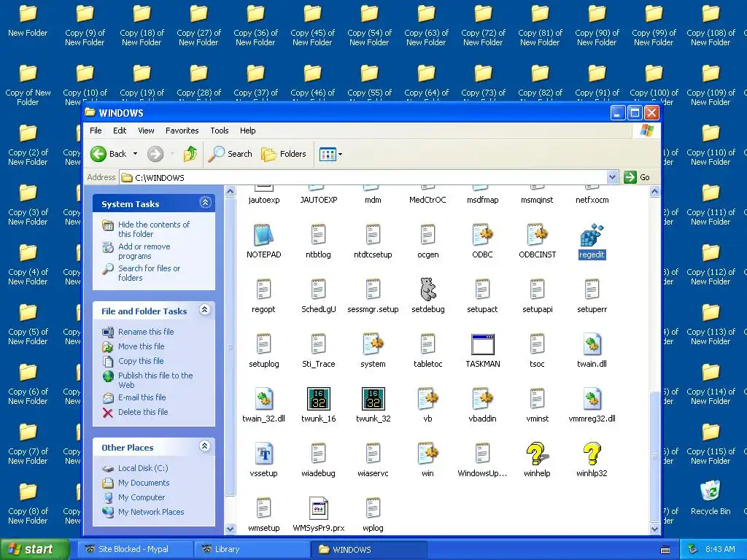
Task: Click E-mail this file link
Action: (142, 397)
